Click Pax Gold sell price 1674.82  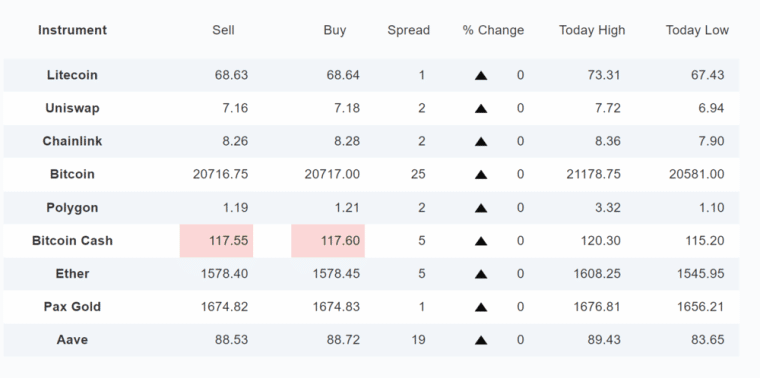pos(224,306)
